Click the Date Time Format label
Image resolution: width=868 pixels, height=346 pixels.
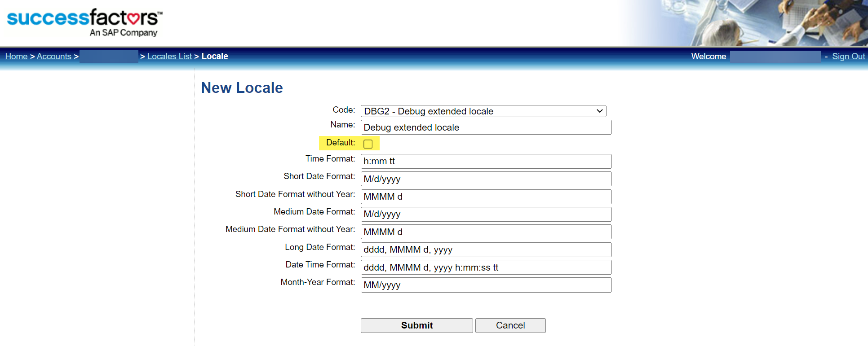tap(320, 265)
